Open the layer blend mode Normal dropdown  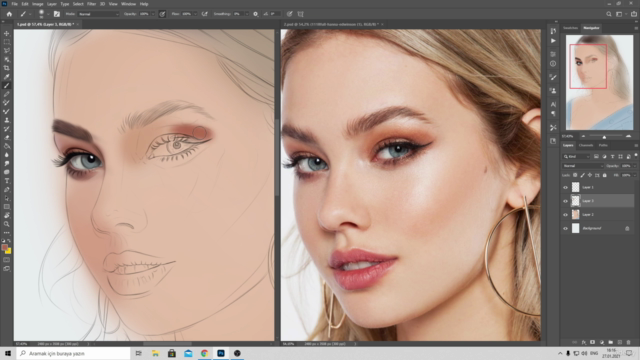583,166
